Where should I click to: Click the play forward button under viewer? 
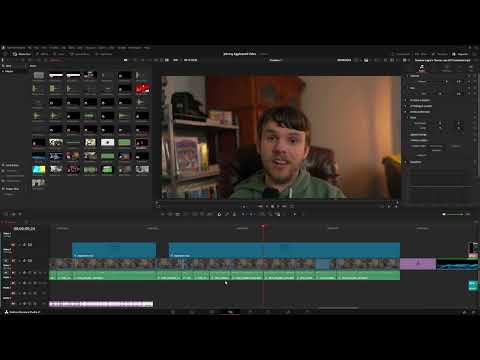click(279, 206)
